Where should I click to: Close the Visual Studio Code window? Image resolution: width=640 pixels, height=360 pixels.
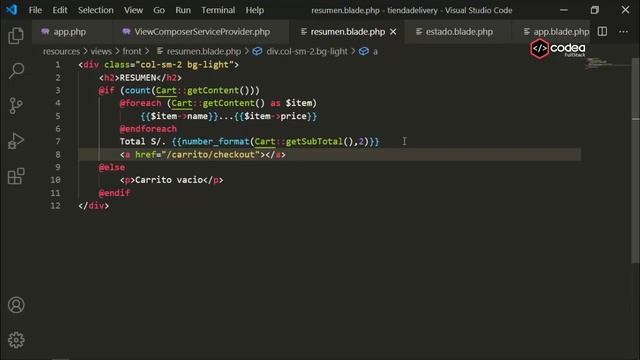coord(625,10)
